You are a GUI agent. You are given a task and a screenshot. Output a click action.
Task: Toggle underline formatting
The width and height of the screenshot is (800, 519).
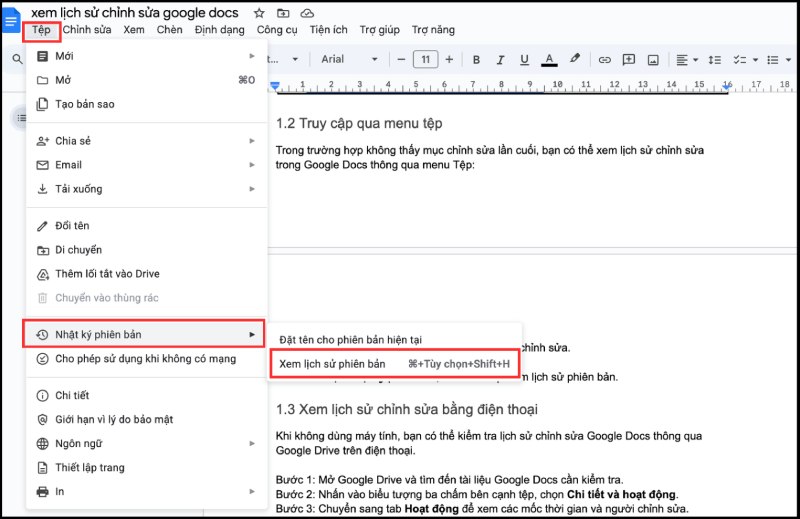[x=524, y=60]
